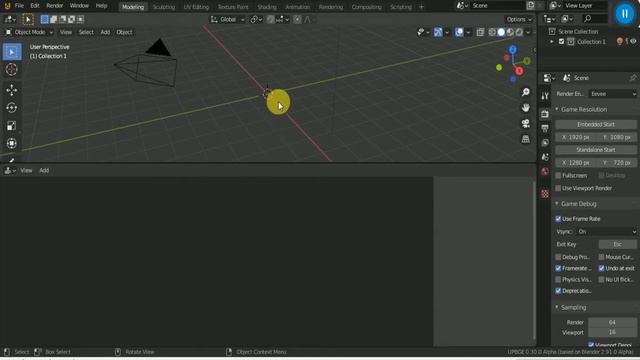Switch orthographic perspective grid icon
The image size is (640, 360).
tap(526, 139)
